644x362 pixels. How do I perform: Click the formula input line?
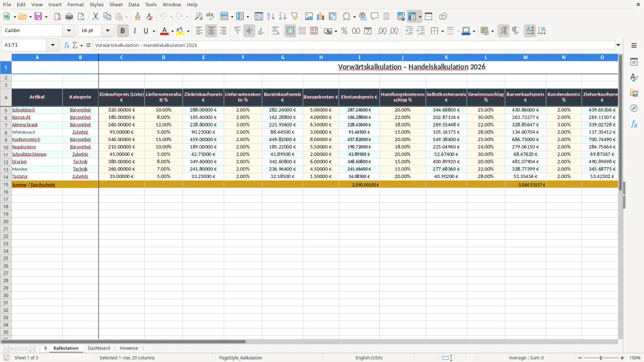(x=354, y=46)
